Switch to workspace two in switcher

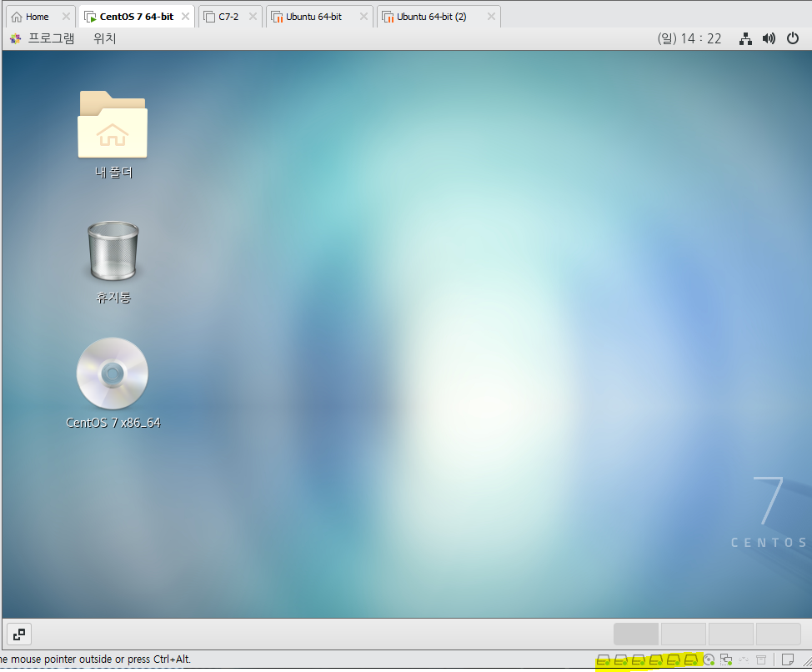click(684, 634)
